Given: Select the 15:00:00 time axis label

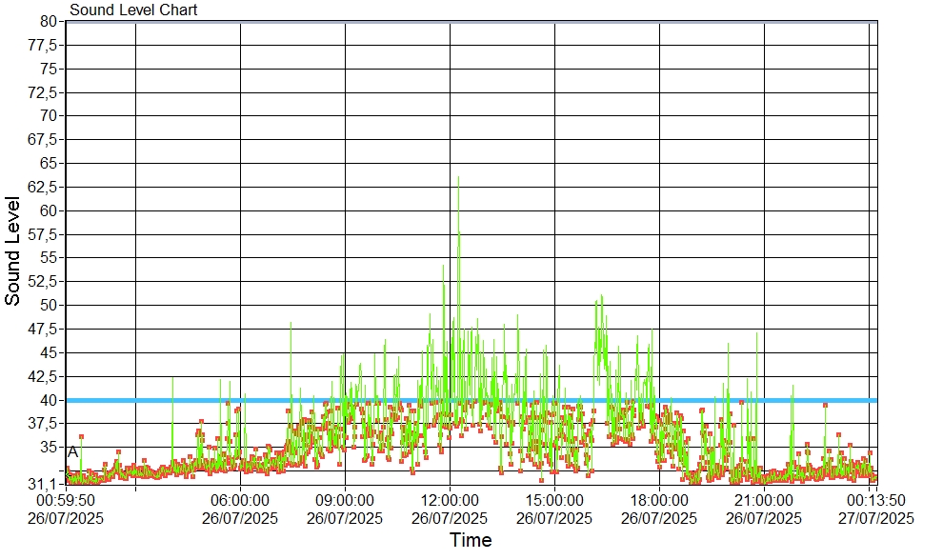Looking at the screenshot, I should (554, 500).
